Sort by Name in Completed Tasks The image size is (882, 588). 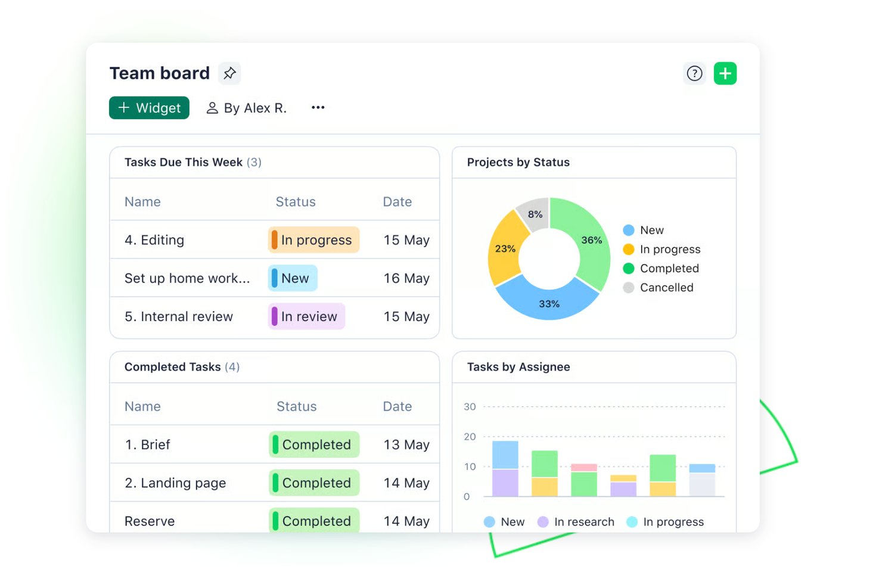point(142,406)
